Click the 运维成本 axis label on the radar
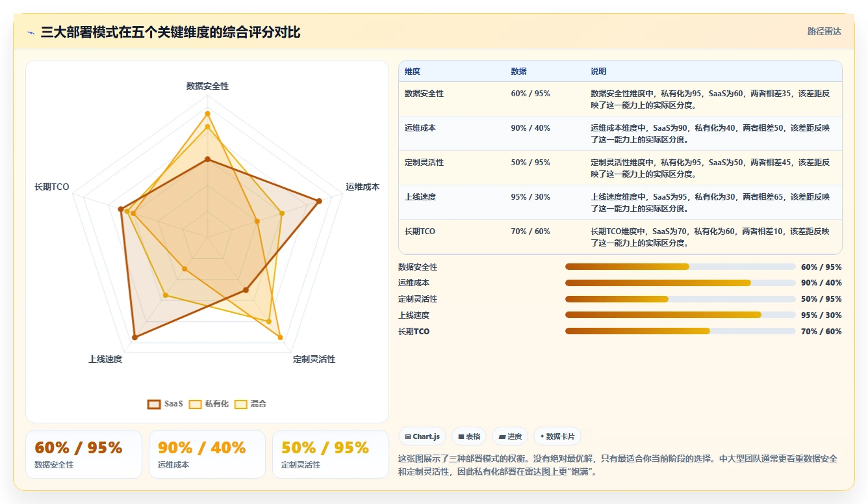This screenshot has width=868, height=504. tap(363, 187)
